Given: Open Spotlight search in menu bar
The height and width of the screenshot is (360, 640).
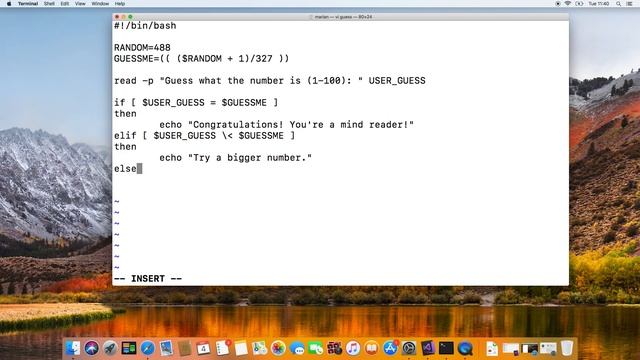Looking at the screenshot, I should click(618, 4).
